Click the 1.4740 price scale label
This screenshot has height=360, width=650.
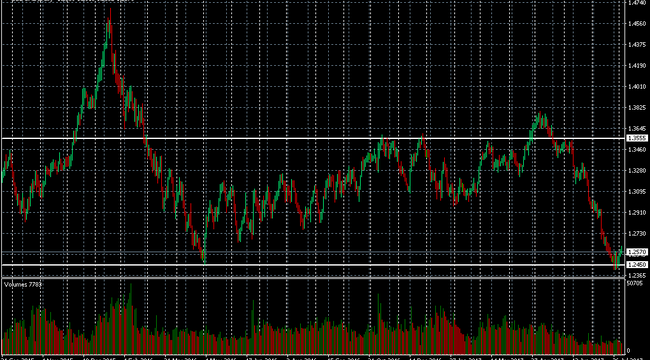click(x=637, y=2)
